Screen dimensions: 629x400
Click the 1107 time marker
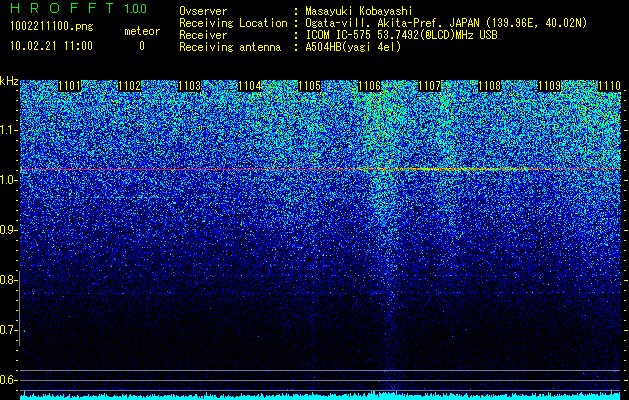430,86
